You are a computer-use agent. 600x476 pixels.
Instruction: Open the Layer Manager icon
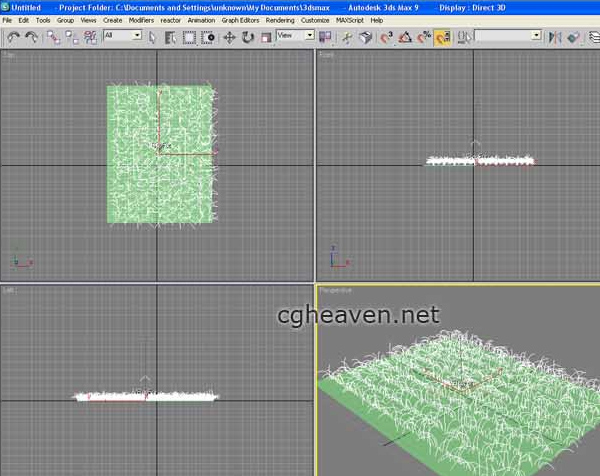point(594,37)
